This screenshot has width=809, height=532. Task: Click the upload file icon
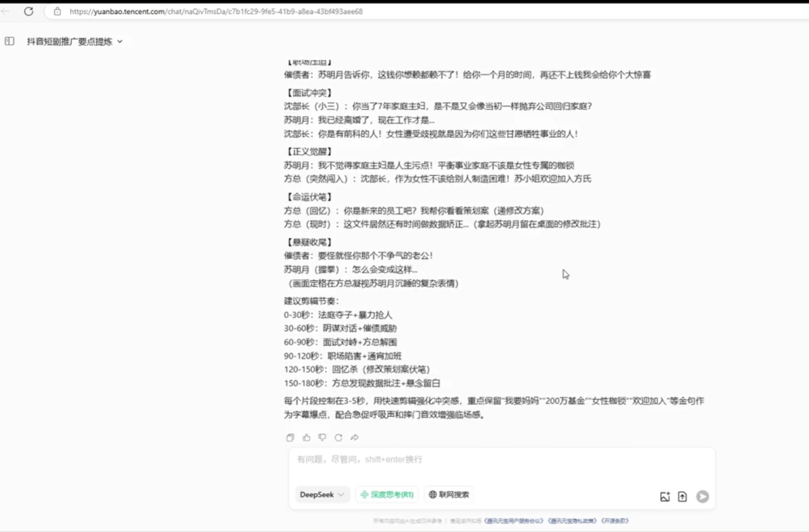click(682, 497)
